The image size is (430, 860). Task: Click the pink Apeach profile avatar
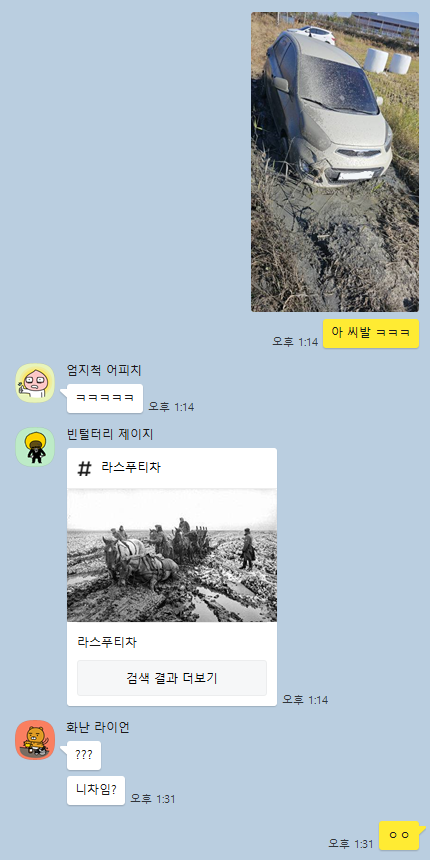(x=35, y=383)
